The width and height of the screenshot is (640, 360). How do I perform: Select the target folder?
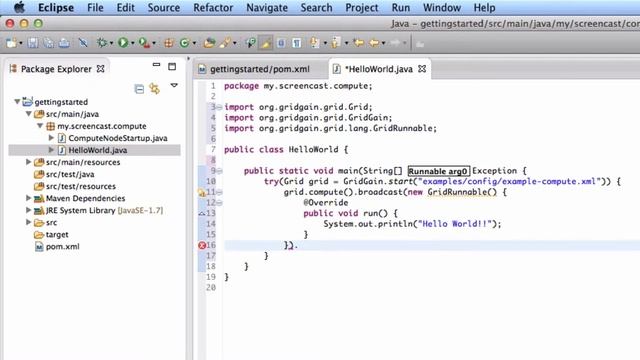click(57, 234)
